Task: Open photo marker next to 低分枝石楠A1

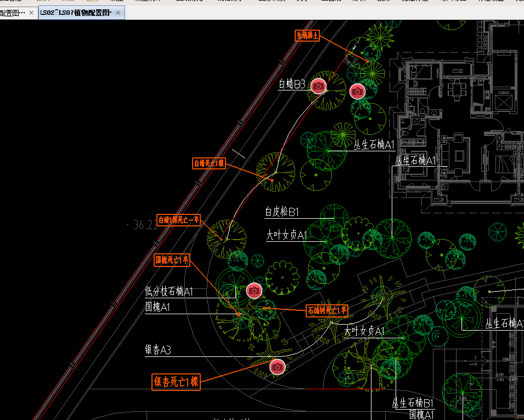Action: click(x=253, y=291)
